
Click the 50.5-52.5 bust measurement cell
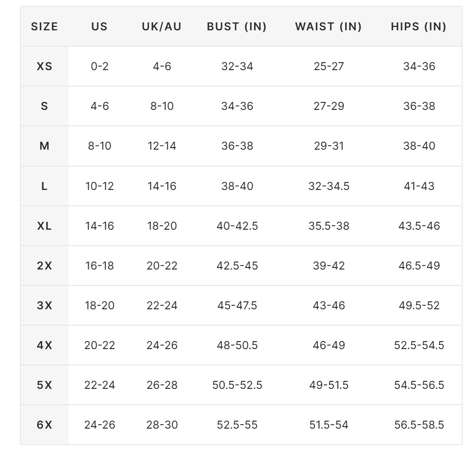pos(237,385)
